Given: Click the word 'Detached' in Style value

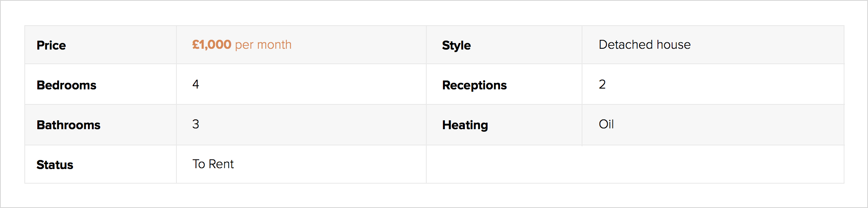Looking at the screenshot, I should click(x=626, y=45).
